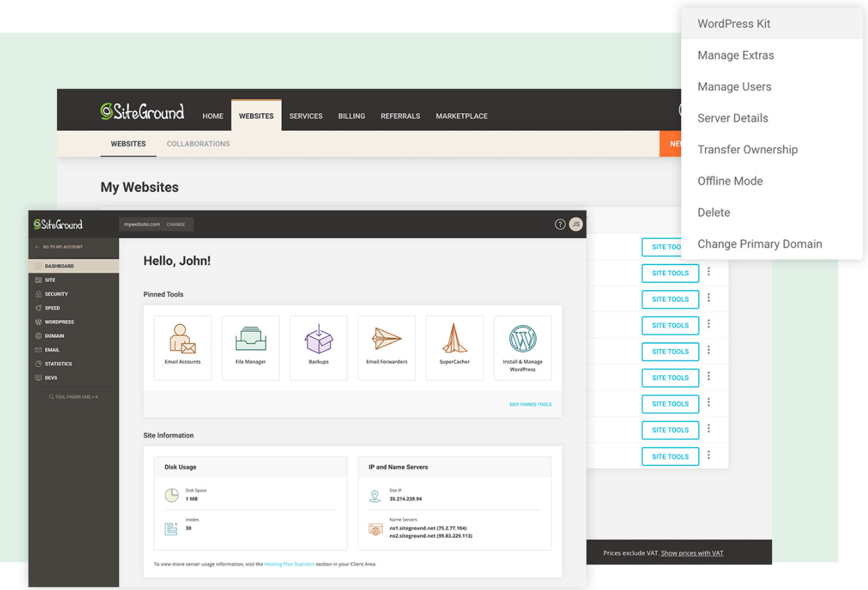Select the Websites sub-tab
Image resolution: width=868 pixels, height=590 pixels.
click(128, 144)
